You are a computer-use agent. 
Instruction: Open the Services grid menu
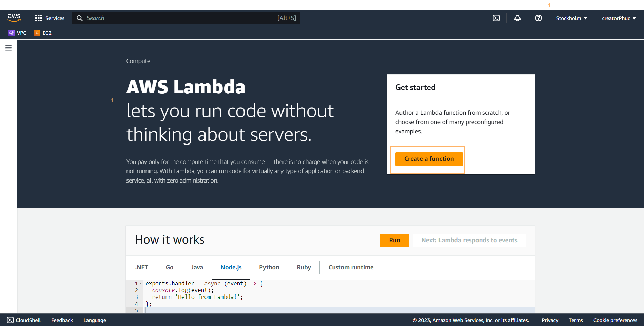39,18
